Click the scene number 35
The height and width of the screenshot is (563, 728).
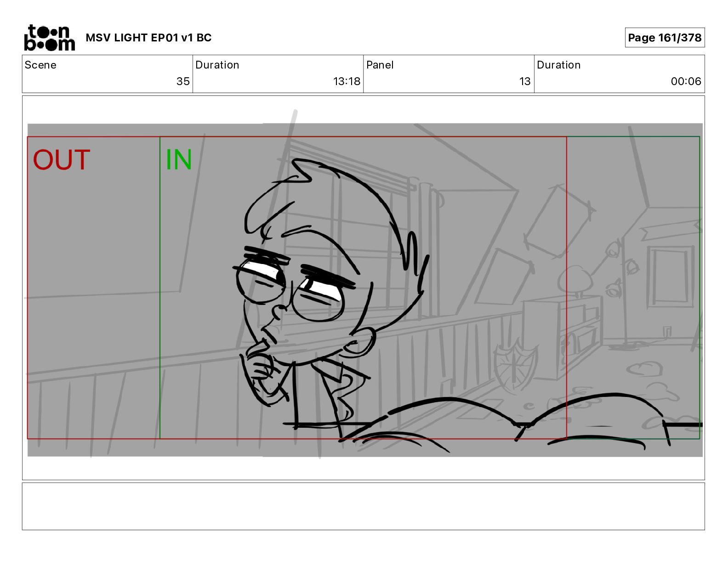(x=183, y=81)
